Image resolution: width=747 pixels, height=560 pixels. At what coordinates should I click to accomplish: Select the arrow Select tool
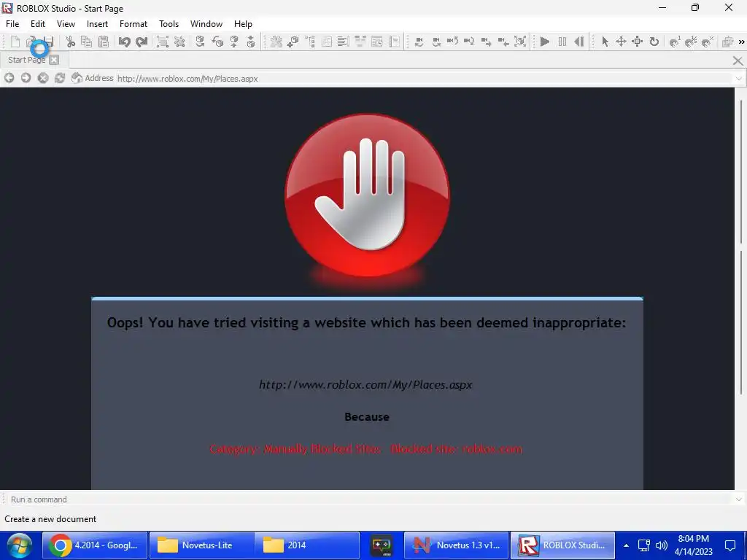pos(605,42)
